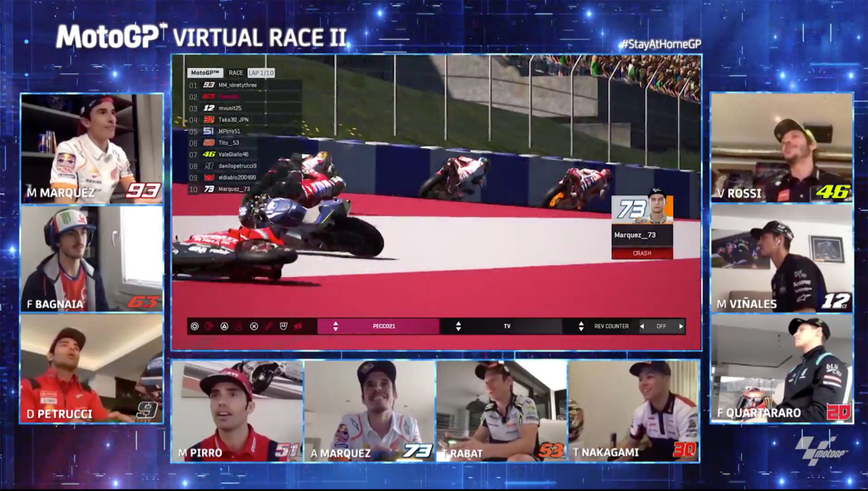Click the #StayAtHomeGP hashtag
868x491 pixels.
(x=660, y=44)
